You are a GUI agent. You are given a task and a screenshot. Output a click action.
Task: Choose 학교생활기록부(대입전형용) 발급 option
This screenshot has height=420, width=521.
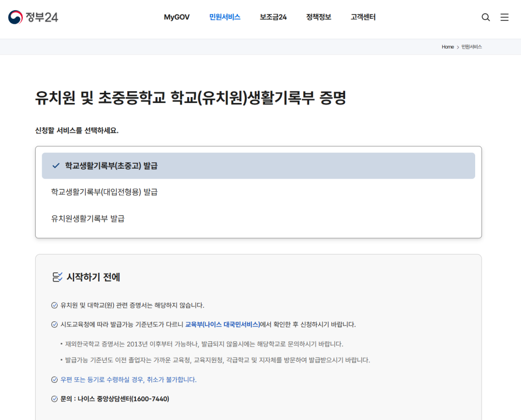point(258,192)
